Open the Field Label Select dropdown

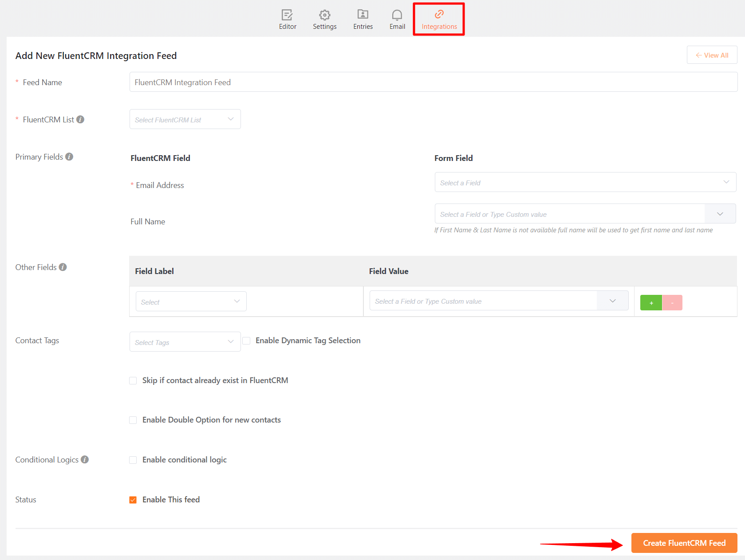tap(191, 302)
